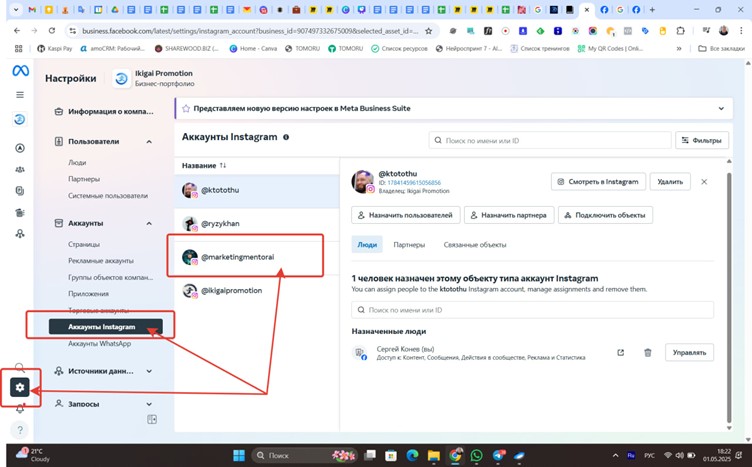Select the @ktotothu account row
The width and height of the screenshot is (752, 467).
(x=257, y=190)
